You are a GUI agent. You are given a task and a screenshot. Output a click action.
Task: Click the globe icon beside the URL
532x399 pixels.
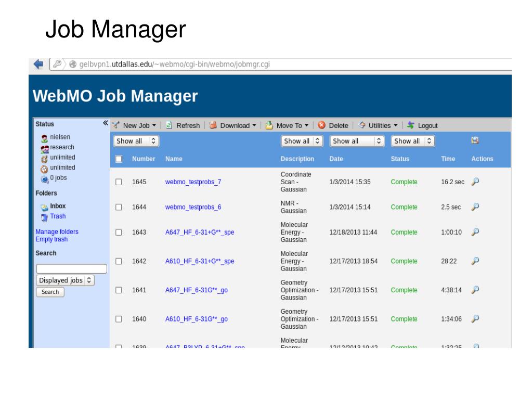click(73, 64)
